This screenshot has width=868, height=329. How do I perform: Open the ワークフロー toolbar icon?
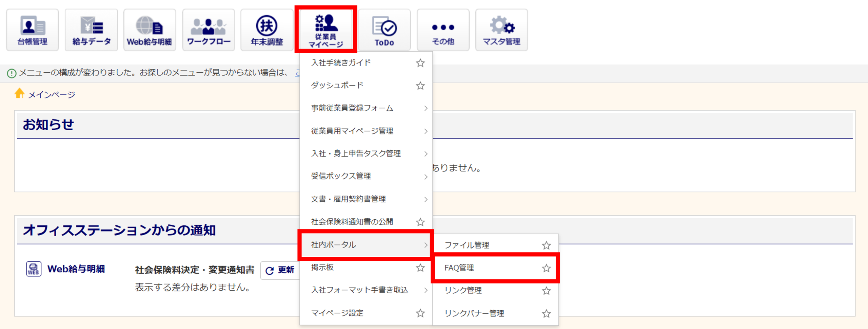[x=209, y=30]
